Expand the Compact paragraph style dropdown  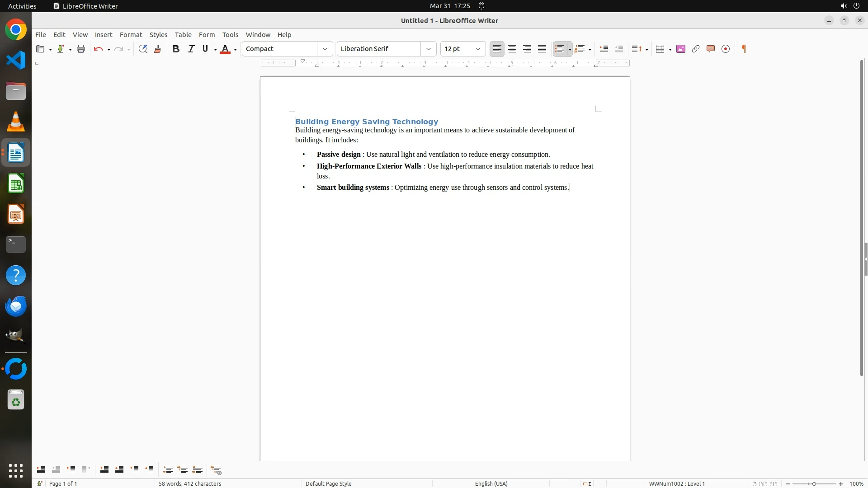point(325,49)
